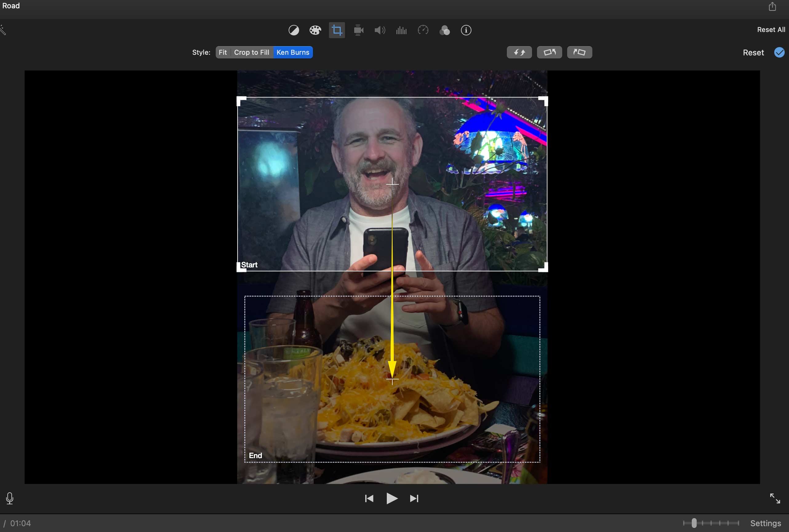Open the stabilization camera tool
This screenshot has height=532, width=789.
[358, 30]
